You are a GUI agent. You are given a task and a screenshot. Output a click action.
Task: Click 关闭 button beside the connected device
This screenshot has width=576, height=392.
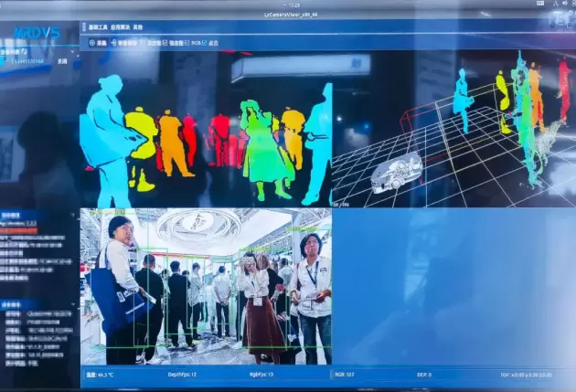tap(62, 62)
